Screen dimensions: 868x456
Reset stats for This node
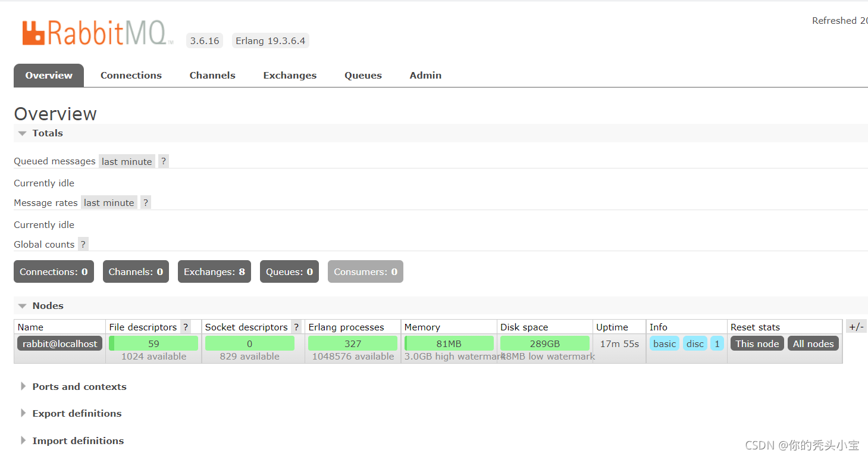click(757, 343)
